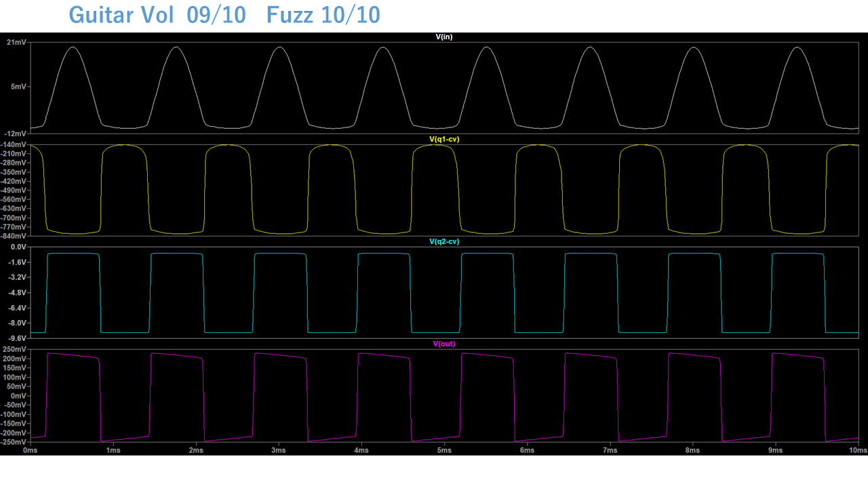This screenshot has width=868, height=488.
Task: Click the 5mV vertical axis label
Action: click(18, 87)
